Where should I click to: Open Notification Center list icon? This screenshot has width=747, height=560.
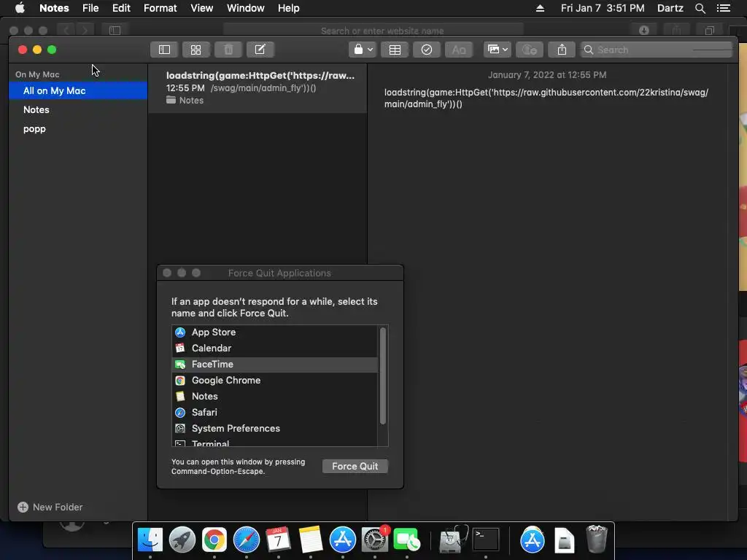[723, 8]
